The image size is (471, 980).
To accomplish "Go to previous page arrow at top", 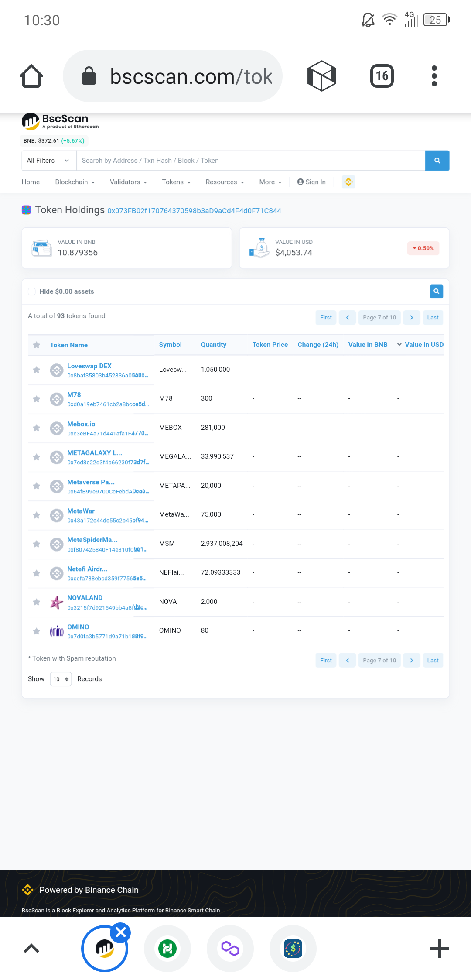I will pos(348,318).
